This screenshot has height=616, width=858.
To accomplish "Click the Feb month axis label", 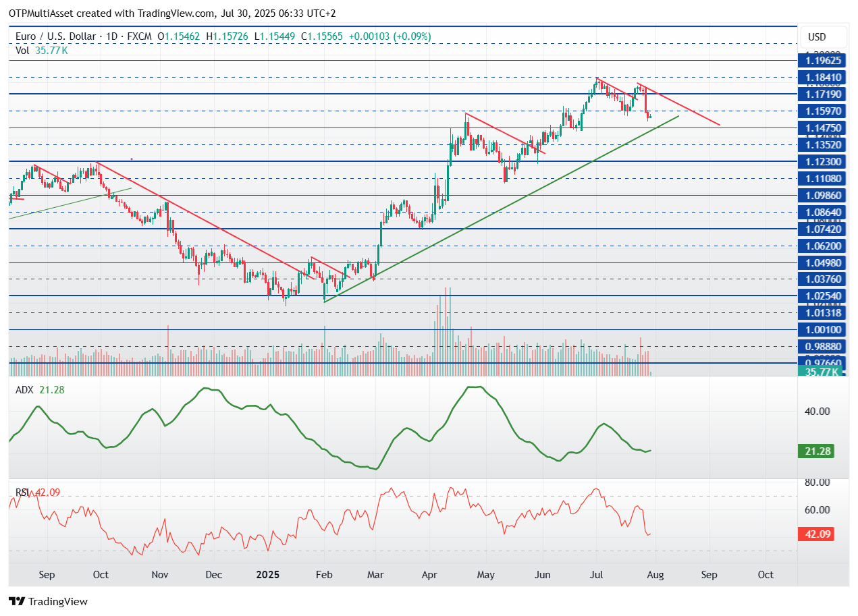I will coord(324,575).
